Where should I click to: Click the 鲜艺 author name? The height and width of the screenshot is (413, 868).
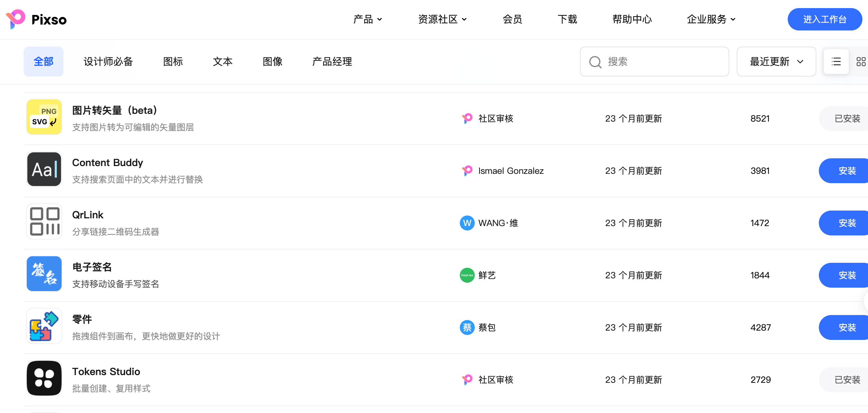(x=487, y=275)
